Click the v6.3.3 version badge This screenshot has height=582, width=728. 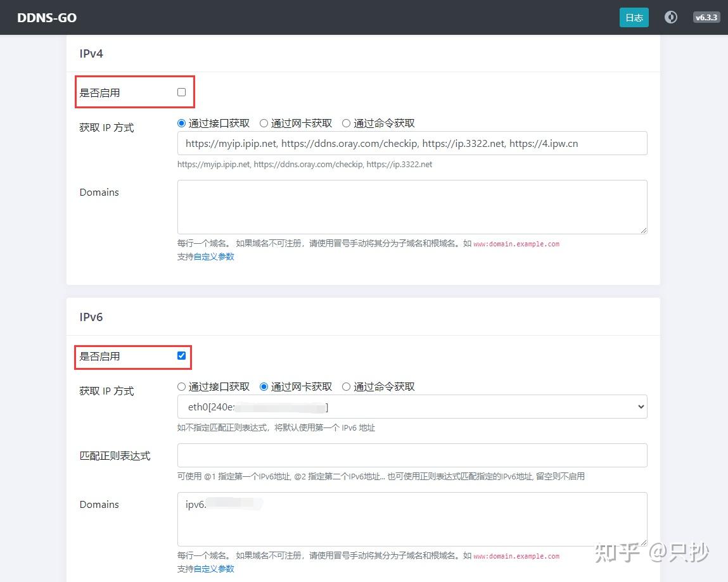[706, 17]
